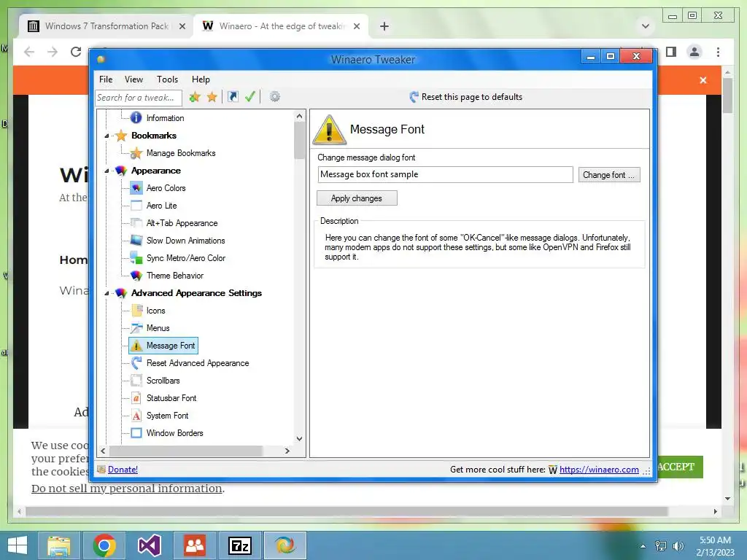Click the Icons folder icon
The image size is (747, 560).
pyautogui.click(x=136, y=311)
